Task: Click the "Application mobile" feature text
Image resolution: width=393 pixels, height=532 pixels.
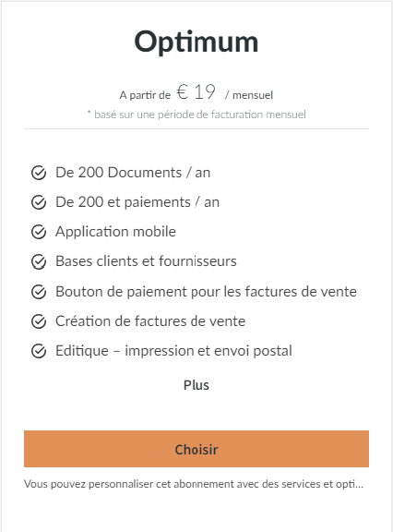Action: 115,232
